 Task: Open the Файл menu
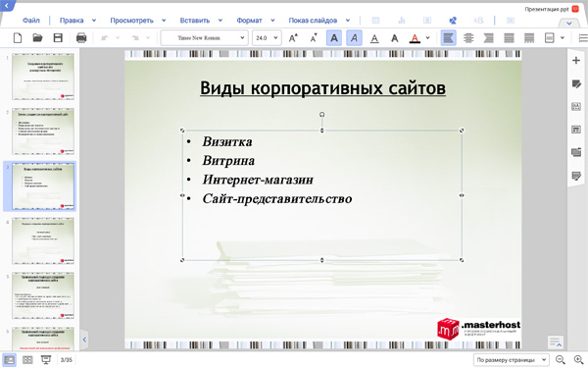click(31, 21)
